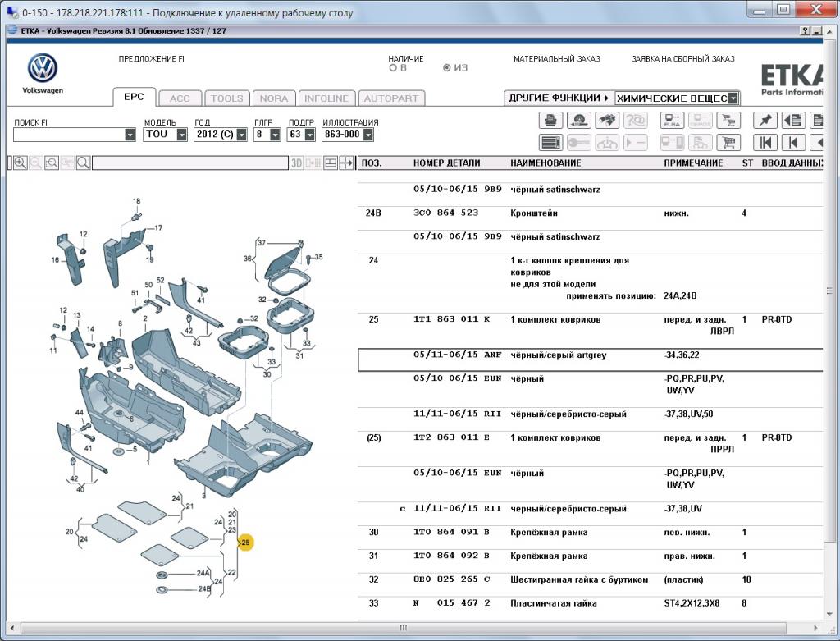The width and height of the screenshot is (840, 641).
Task: Select the EPC tab
Action: coord(134,97)
